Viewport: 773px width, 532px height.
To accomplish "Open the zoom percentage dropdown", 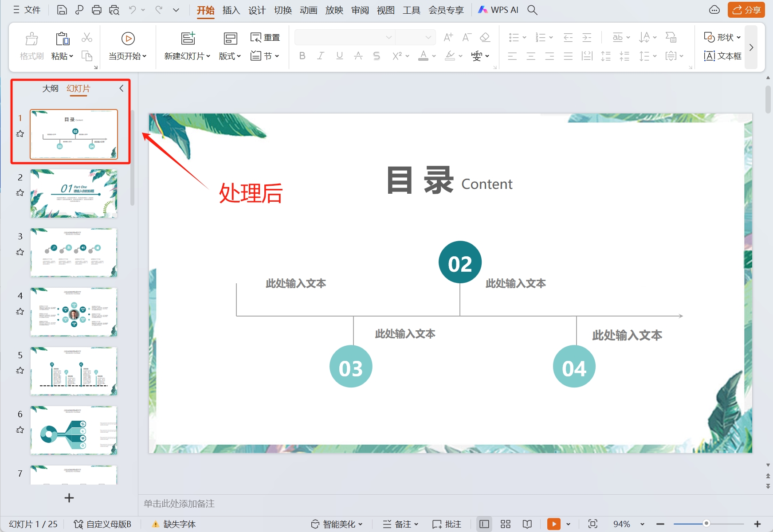I will coord(642,524).
